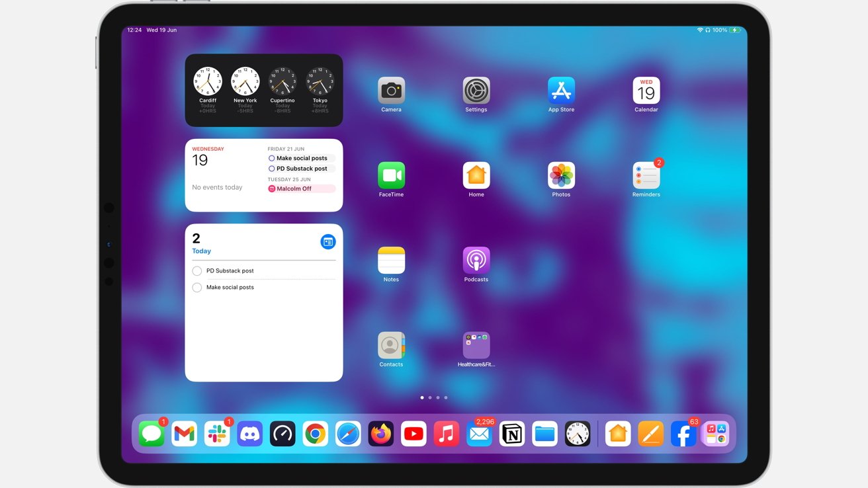This screenshot has height=488, width=868.
Task: Open the Home app on the home screen grid
Action: pos(476,175)
